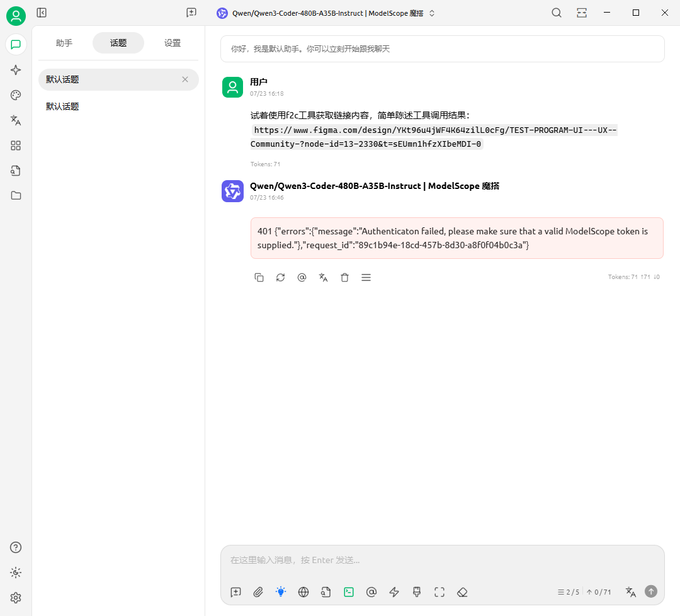The height and width of the screenshot is (616, 680).
Task: Toggle the light/dark theme icon
Action: coord(16,573)
